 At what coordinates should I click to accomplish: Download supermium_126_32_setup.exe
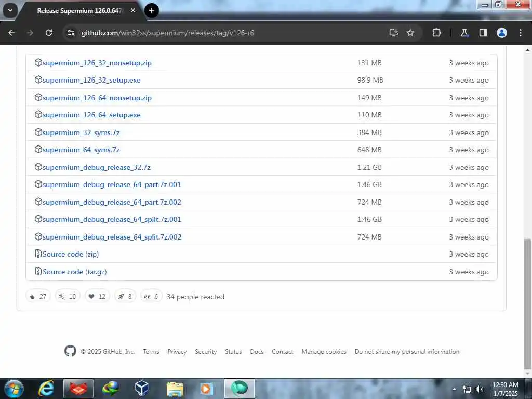91,81
